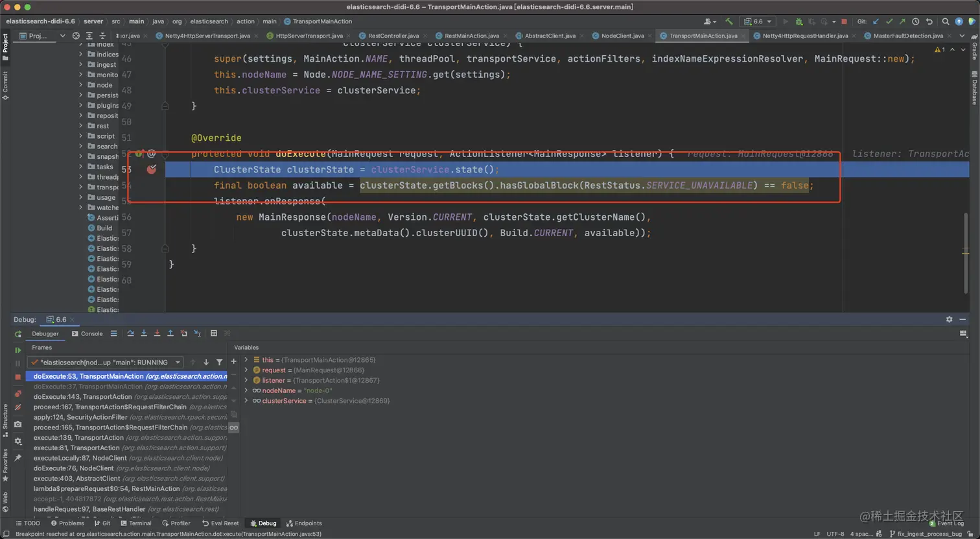Click the red Force Step Into icon

click(157, 333)
